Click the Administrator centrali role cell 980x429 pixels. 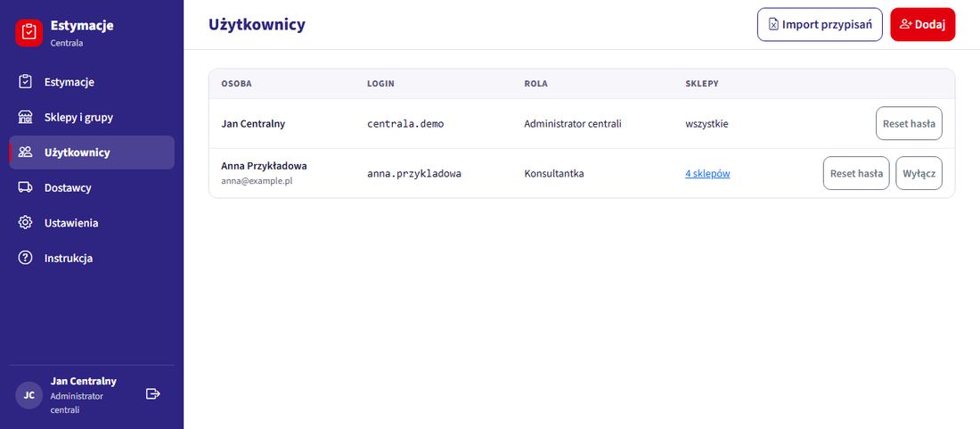[573, 123]
